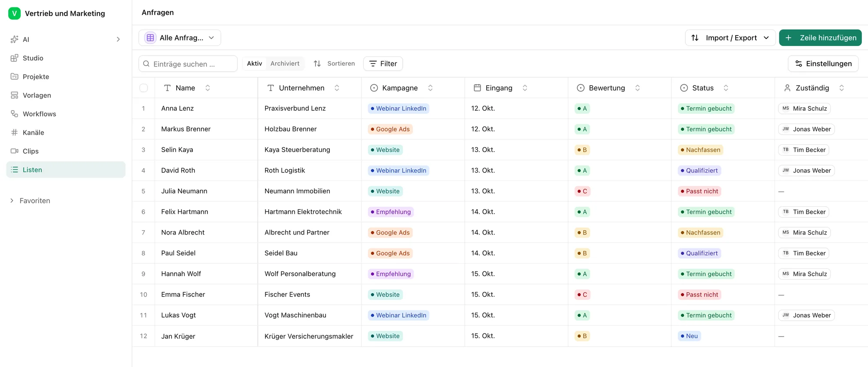This screenshot has height=367, width=868.
Task: Click the C rating for Emma Fischer
Action: coord(582,294)
